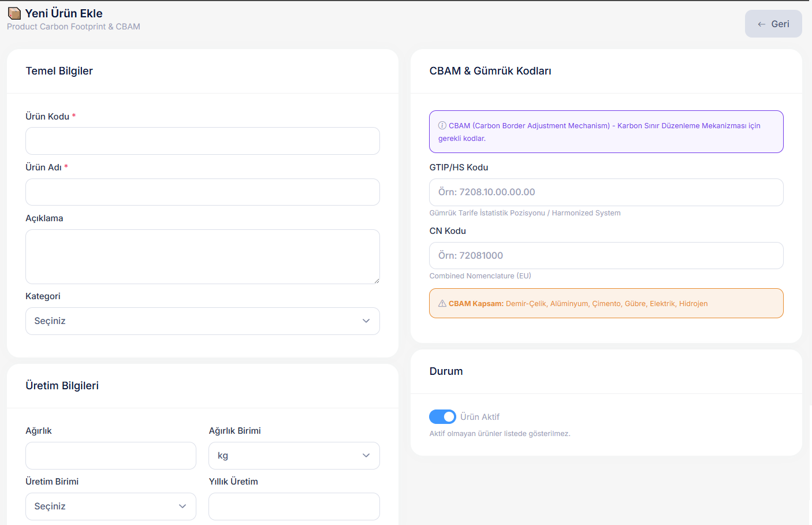Viewport: 812px width, 525px height.
Task: Disable the Ürün Aktif switch
Action: [442, 416]
